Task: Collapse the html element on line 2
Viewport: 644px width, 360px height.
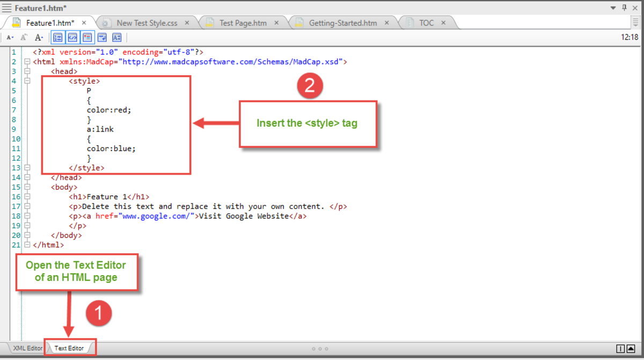Action: tap(27, 61)
